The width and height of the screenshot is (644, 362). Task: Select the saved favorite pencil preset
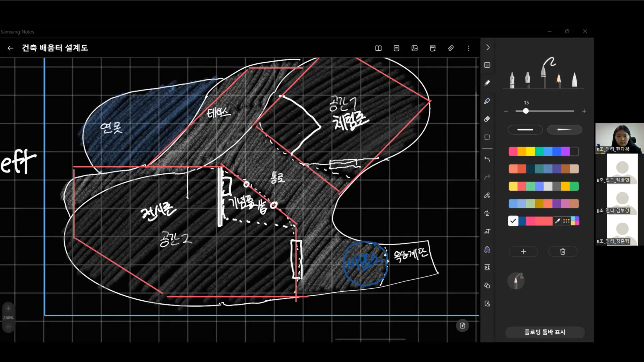click(516, 281)
